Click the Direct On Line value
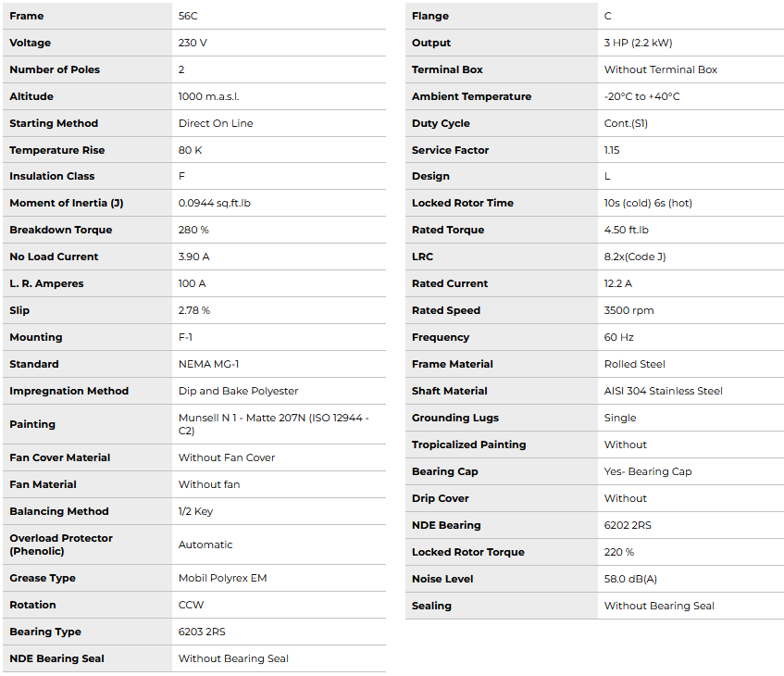This screenshot has height=676, width=784. 215,123
